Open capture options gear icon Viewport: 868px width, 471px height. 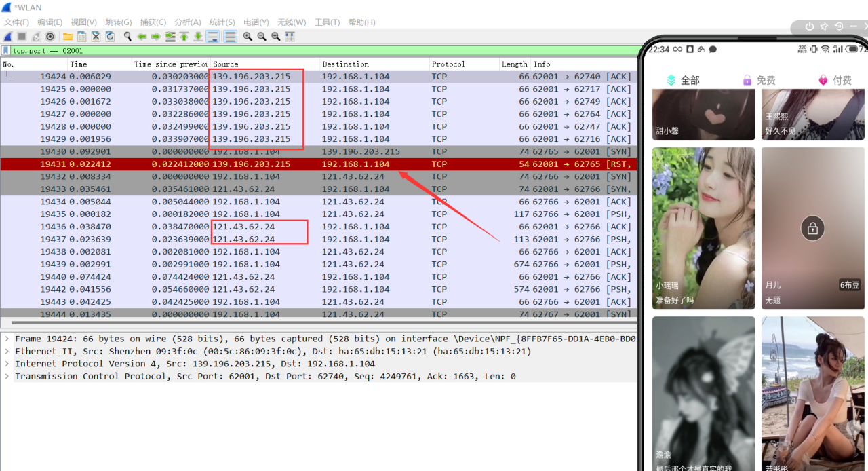pyautogui.click(x=50, y=37)
